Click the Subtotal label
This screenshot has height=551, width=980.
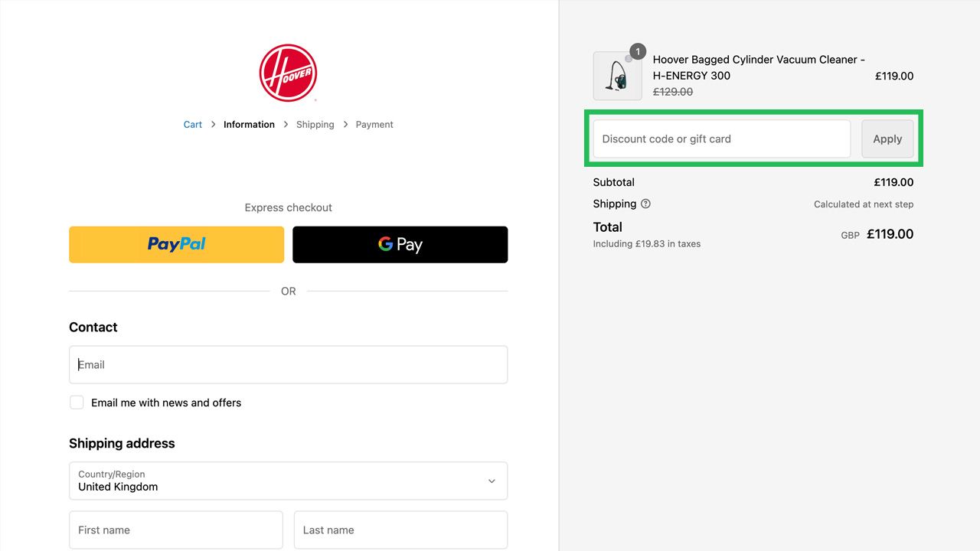click(x=614, y=182)
